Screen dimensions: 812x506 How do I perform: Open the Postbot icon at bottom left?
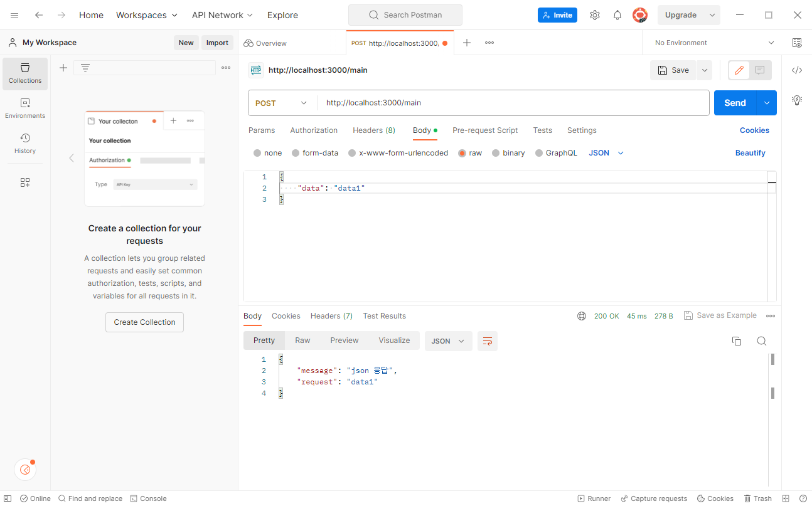coord(25,470)
